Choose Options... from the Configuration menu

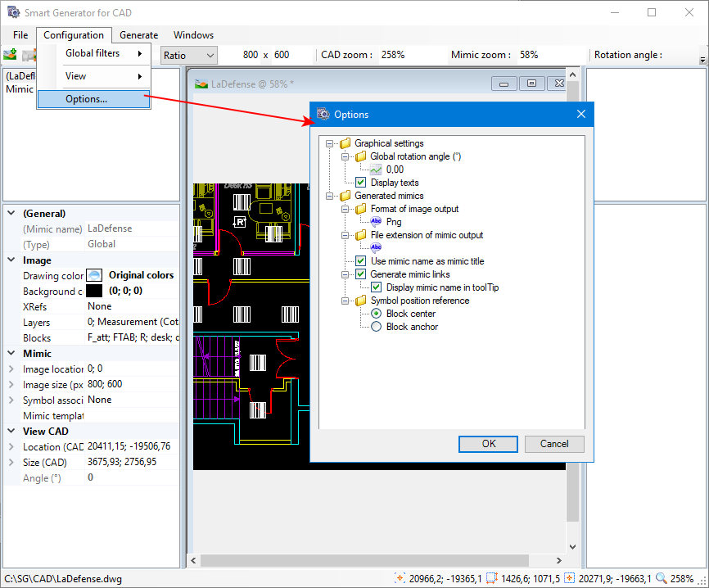point(86,99)
